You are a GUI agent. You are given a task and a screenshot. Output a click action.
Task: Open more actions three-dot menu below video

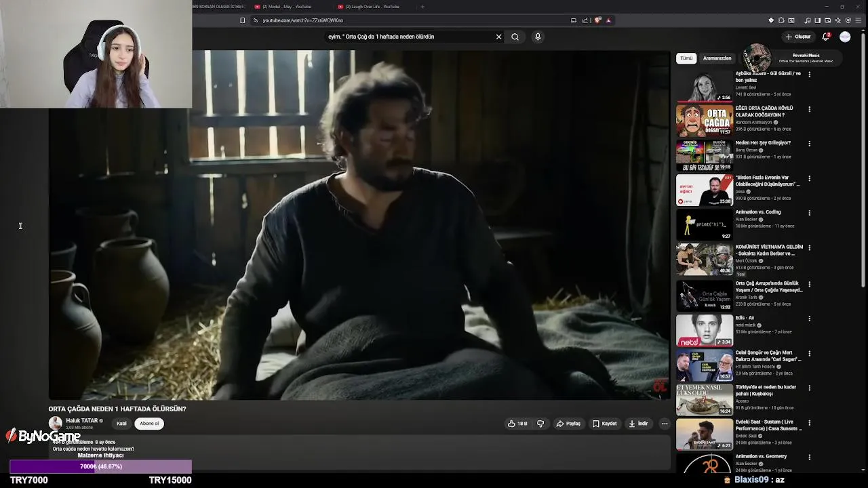click(665, 424)
